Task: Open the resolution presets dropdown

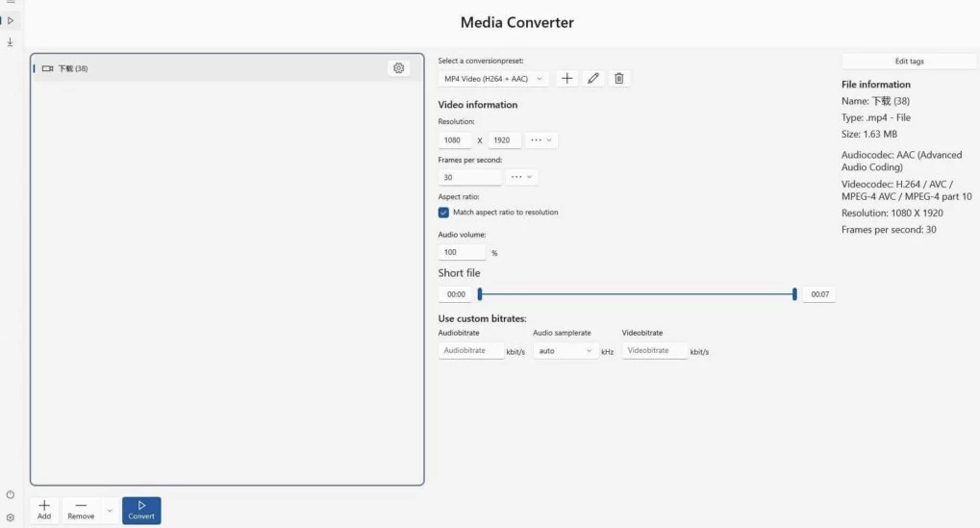Action: pos(541,139)
